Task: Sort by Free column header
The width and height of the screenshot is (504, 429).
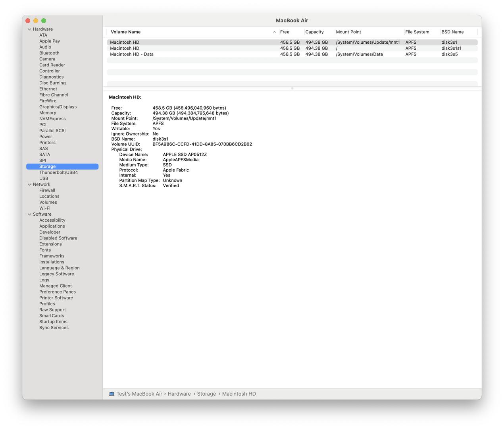Action: click(x=285, y=32)
